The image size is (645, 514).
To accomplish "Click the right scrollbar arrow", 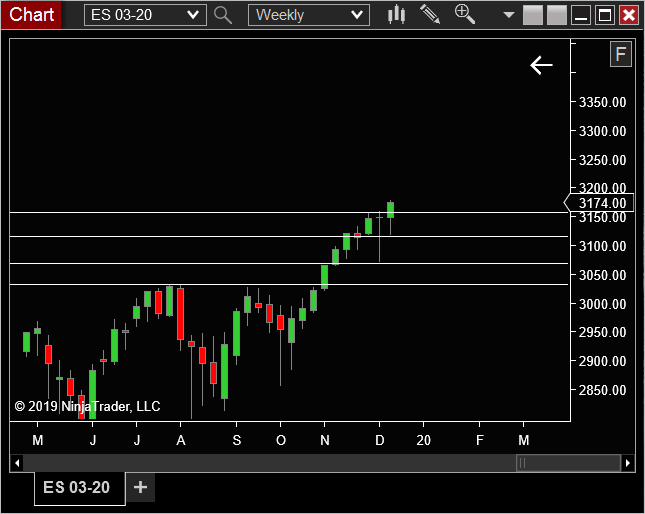I will tap(628, 463).
